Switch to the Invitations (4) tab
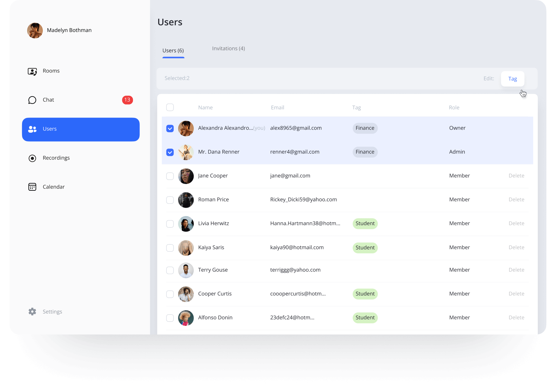556x392 pixels. 228,49
